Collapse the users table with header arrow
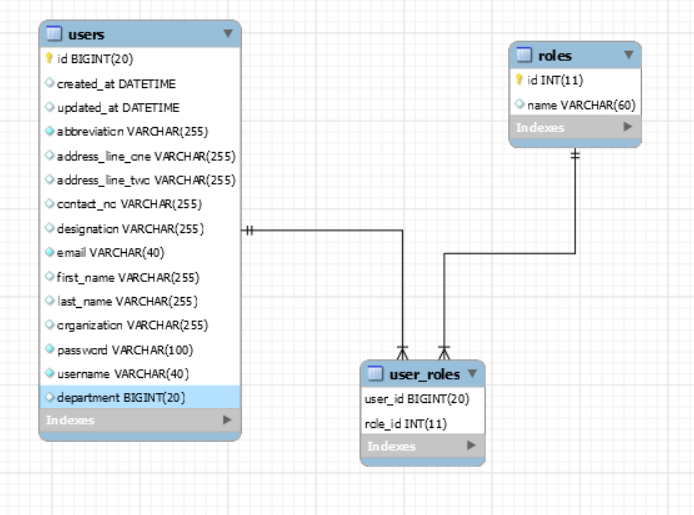This screenshot has width=694, height=515. click(x=228, y=35)
